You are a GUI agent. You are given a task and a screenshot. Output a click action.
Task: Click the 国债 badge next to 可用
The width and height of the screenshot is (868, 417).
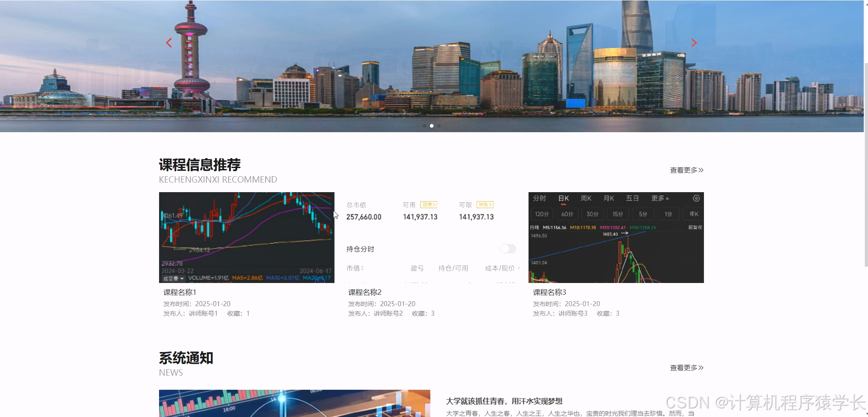(x=429, y=205)
